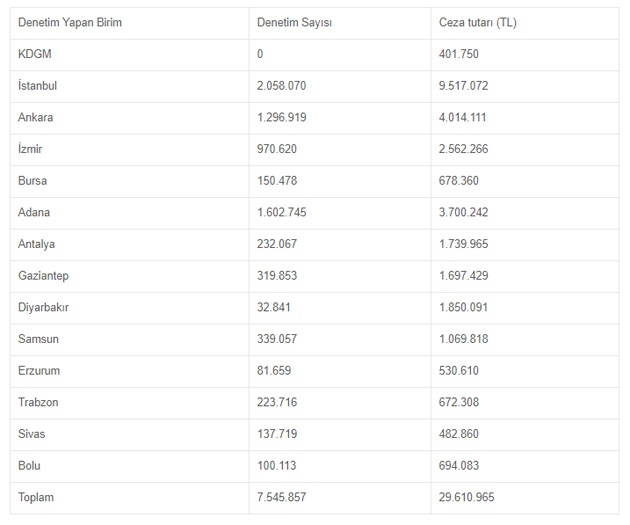The image size is (630, 525).
Task: Click the Toplam row label
Action: point(36,497)
